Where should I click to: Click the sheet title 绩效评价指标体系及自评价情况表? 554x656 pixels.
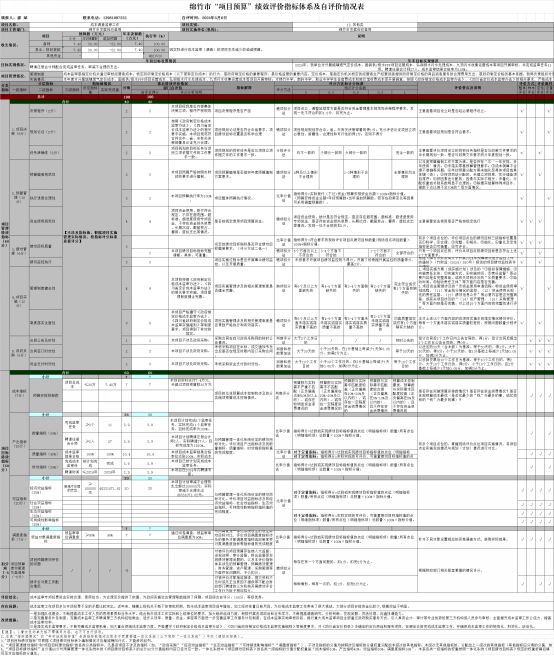pos(277,7)
